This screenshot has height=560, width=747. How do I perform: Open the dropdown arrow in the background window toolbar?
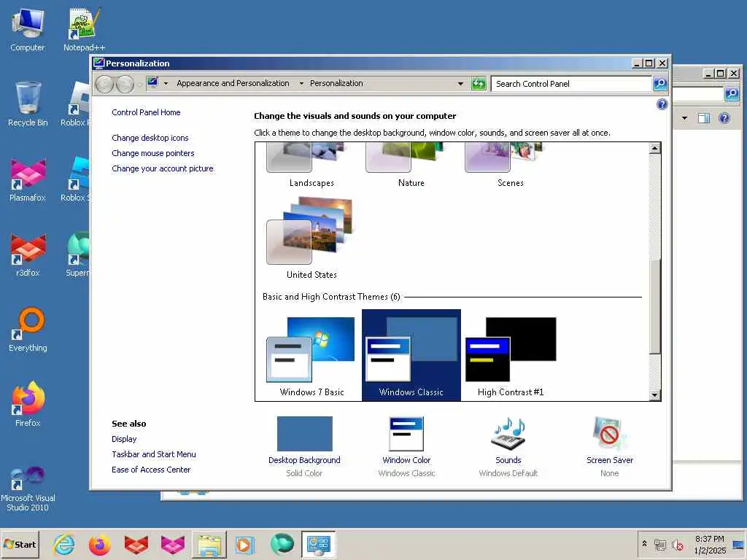click(x=684, y=118)
